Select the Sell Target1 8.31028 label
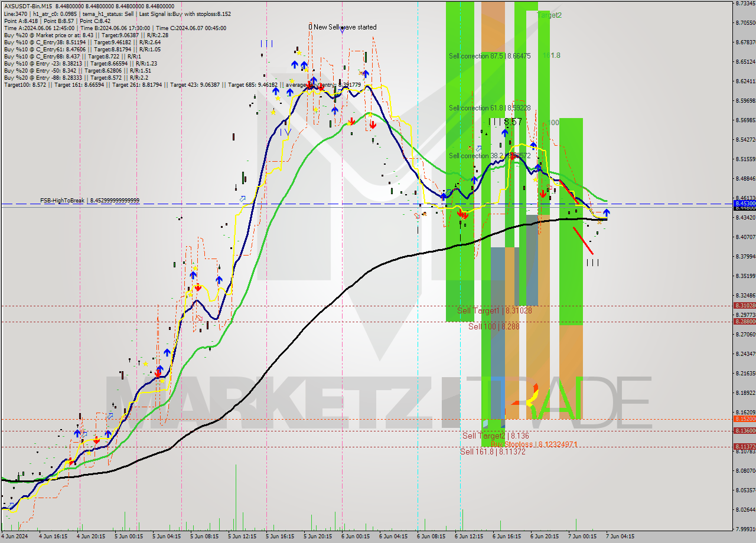 tap(494, 310)
